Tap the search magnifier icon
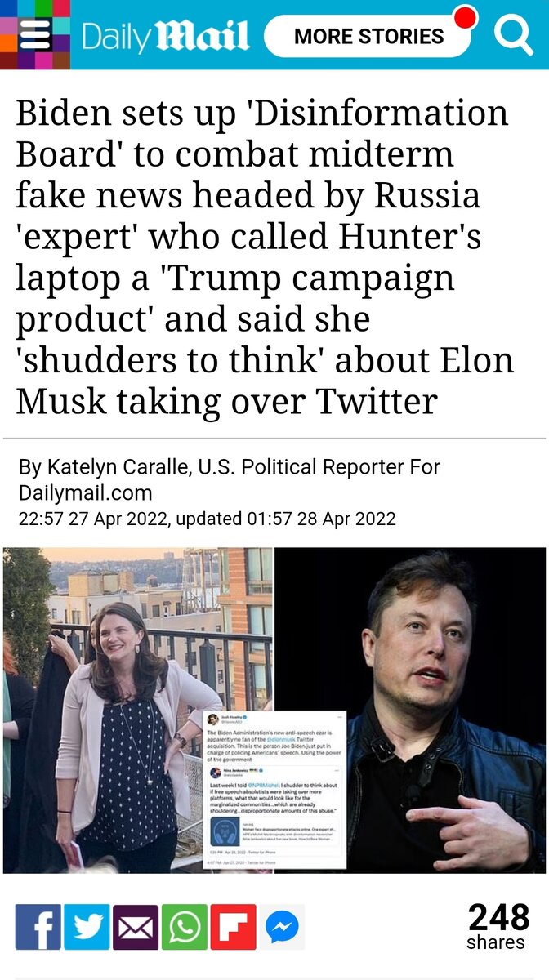Viewport: 549px width, 980px height. [514, 34]
